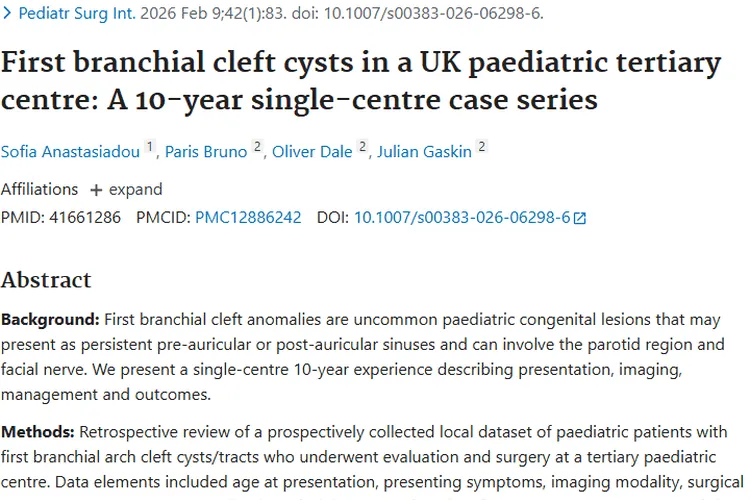Click the article title heading

(x=360, y=81)
